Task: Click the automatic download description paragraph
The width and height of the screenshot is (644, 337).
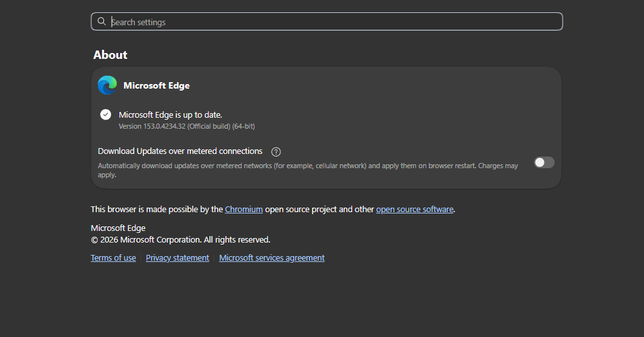Action: point(307,170)
